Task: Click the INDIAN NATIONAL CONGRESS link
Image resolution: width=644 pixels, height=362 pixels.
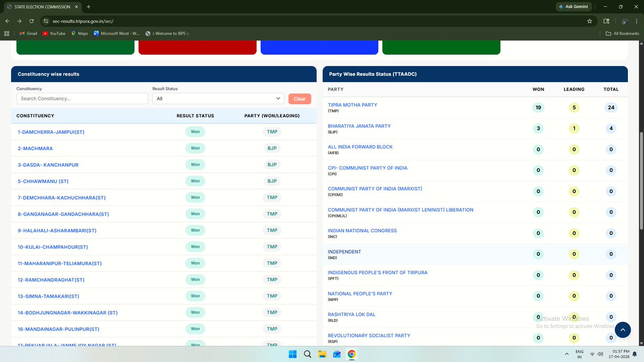Action: point(362,231)
